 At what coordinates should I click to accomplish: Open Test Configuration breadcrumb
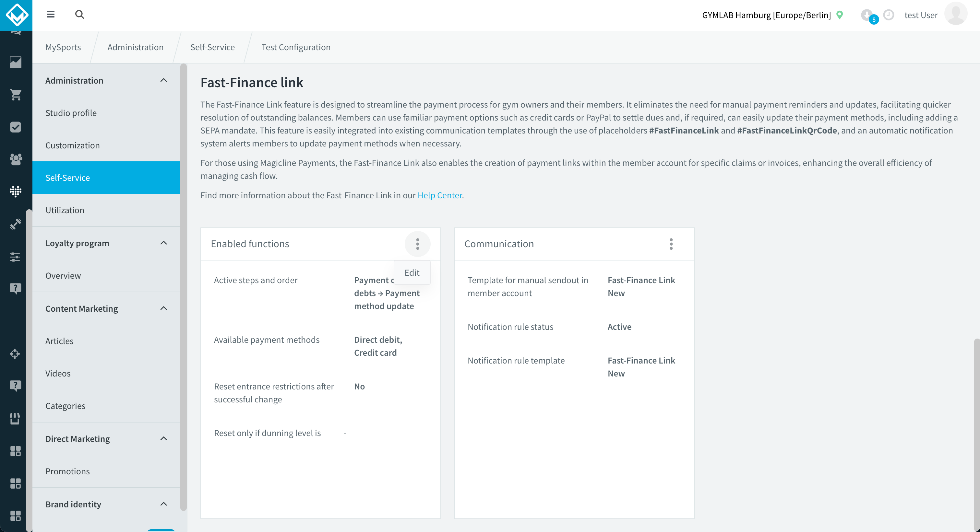296,47
